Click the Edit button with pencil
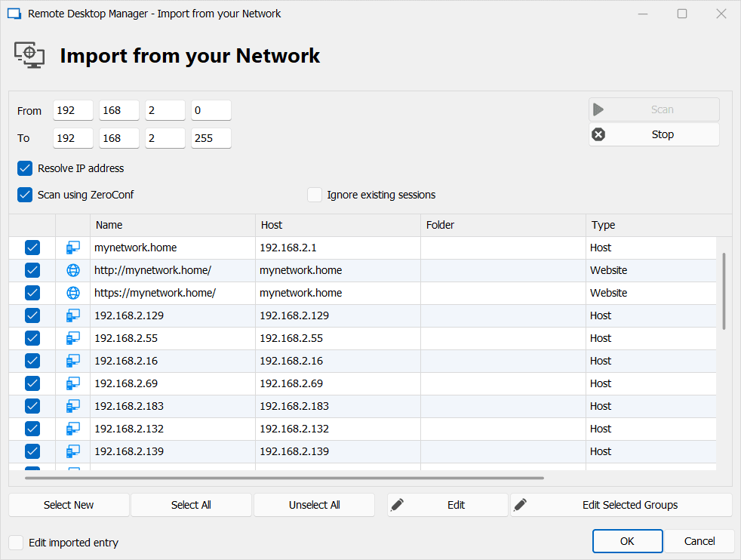The height and width of the screenshot is (560, 741). [x=447, y=505]
